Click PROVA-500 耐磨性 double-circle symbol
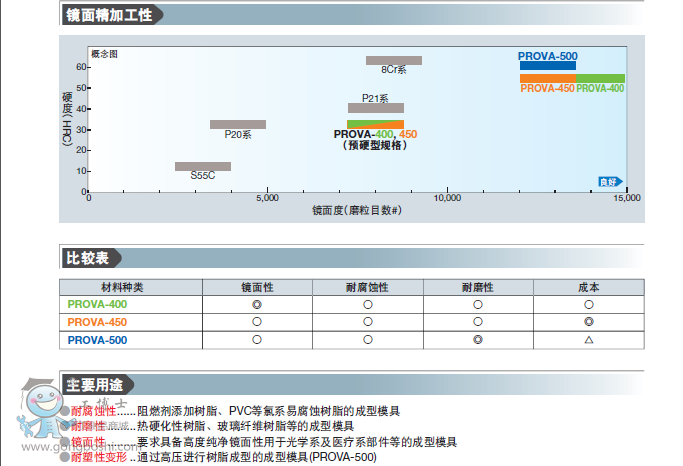 click(x=478, y=339)
